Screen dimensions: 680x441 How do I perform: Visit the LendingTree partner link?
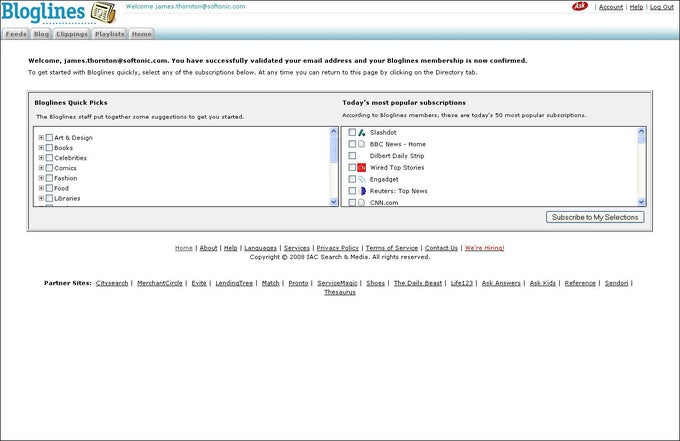234,283
